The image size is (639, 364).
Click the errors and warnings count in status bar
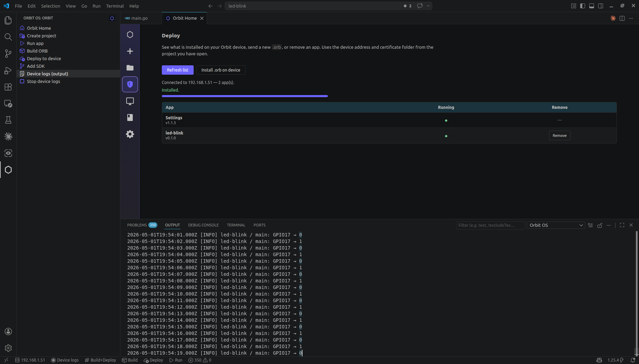tap(200, 360)
